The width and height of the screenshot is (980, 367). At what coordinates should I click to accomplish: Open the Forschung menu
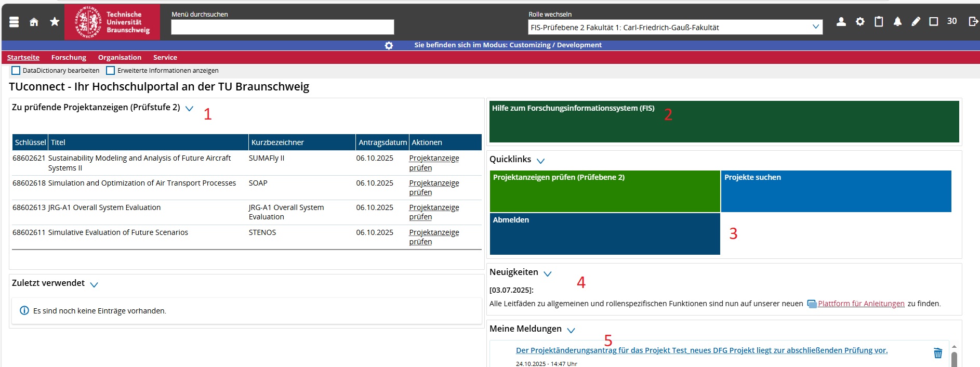pos(69,57)
